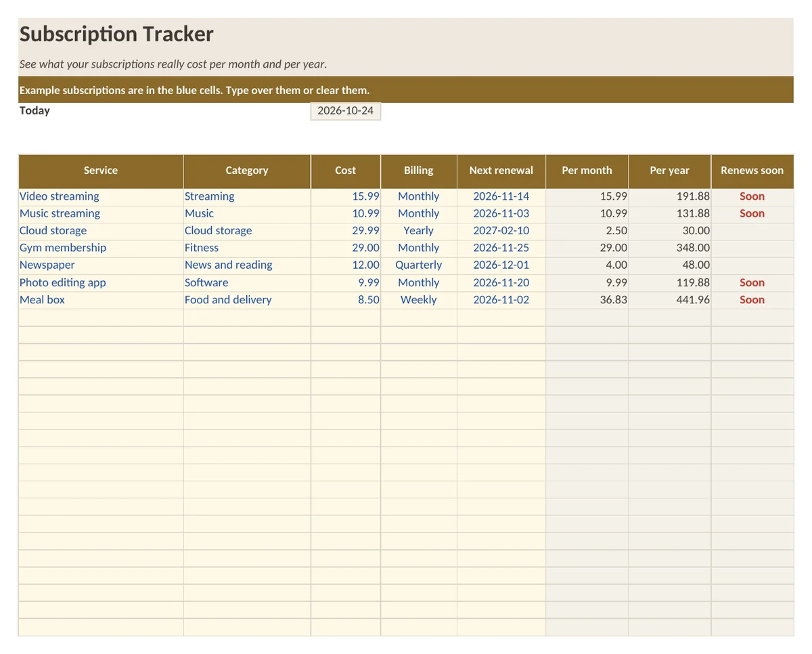Select Monthly billing for Gym membership
The height and width of the screenshot is (654, 812).
[x=419, y=248]
